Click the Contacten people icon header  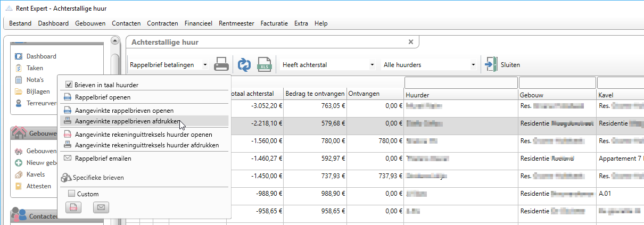pos(19,215)
